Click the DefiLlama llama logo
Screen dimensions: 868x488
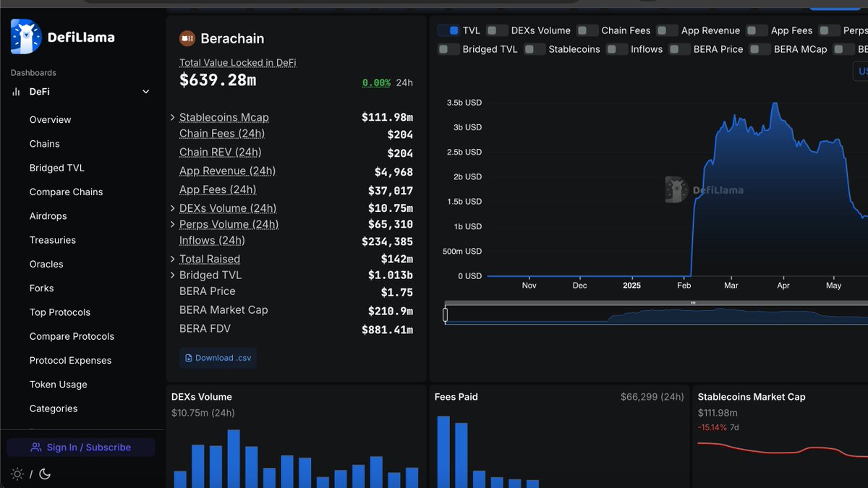26,36
